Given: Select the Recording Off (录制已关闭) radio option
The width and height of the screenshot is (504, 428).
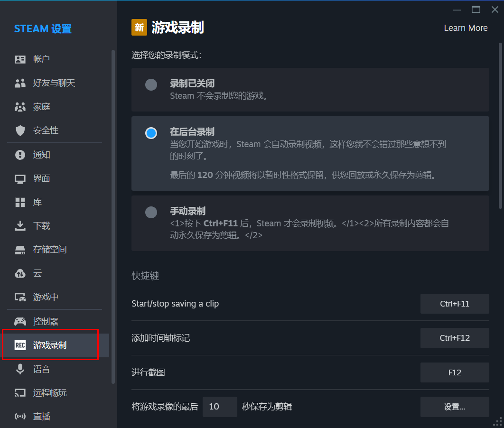Looking at the screenshot, I should [151, 85].
